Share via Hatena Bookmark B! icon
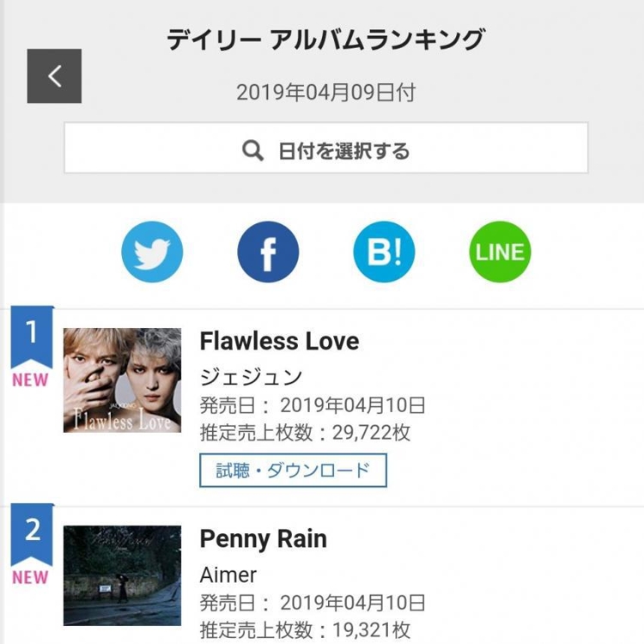This screenshot has height=644, width=644. pyautogui.click(x=384, y=252)
